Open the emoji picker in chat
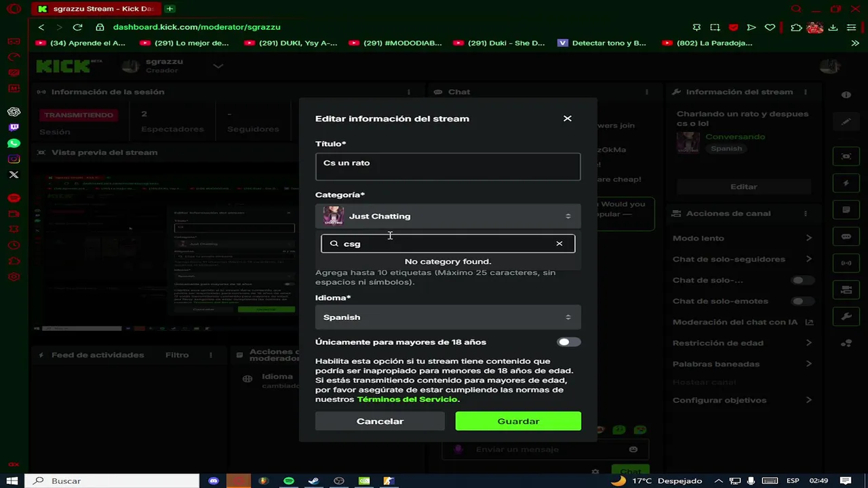The height and width of the screenshot is (488, 868). pos(633,449)
